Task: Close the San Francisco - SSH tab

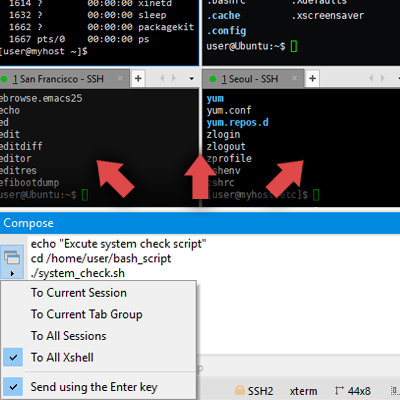Action: (120, 78)
